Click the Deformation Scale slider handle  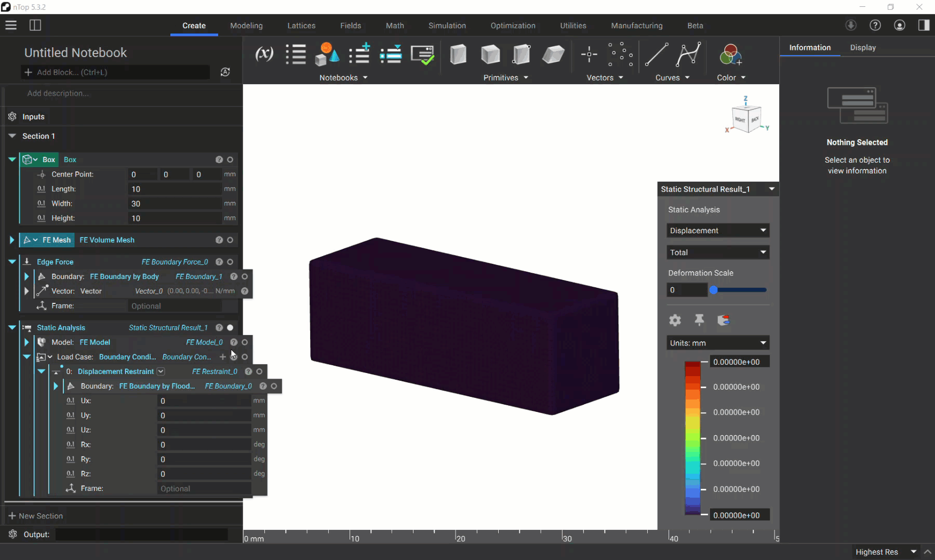[x=714, y=290]
